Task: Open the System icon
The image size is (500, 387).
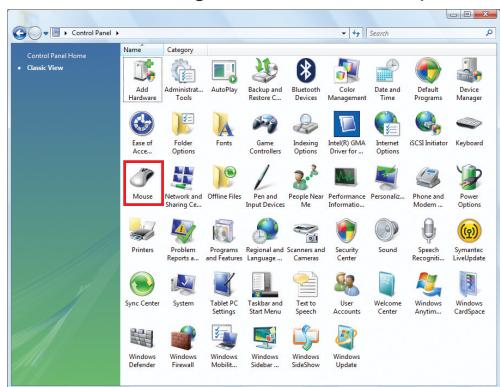Action: (183, 289)
